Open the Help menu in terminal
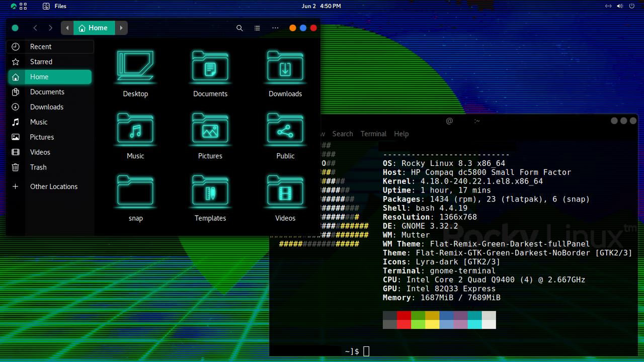This screenshot has height=362, width=644. (x=401, y=134)
